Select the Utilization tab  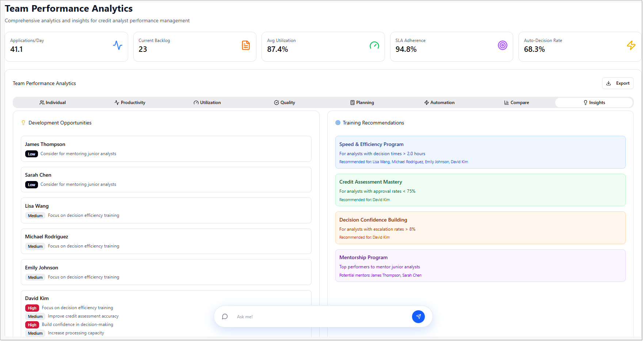[x=207, y=103]
